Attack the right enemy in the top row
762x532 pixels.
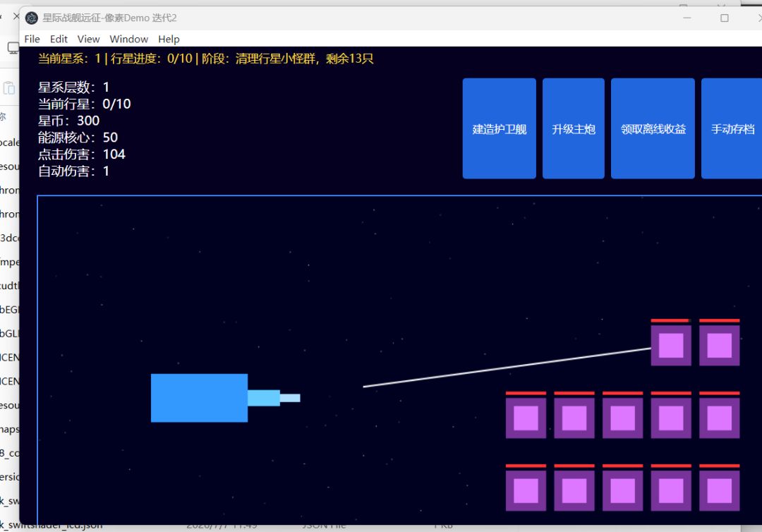[x=719, y=346]
